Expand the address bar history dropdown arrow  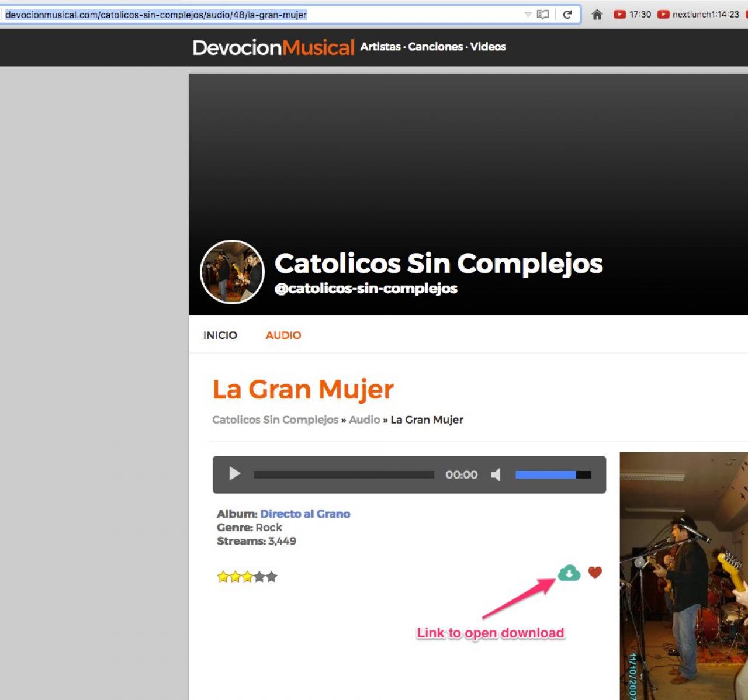tap(528, 15)
